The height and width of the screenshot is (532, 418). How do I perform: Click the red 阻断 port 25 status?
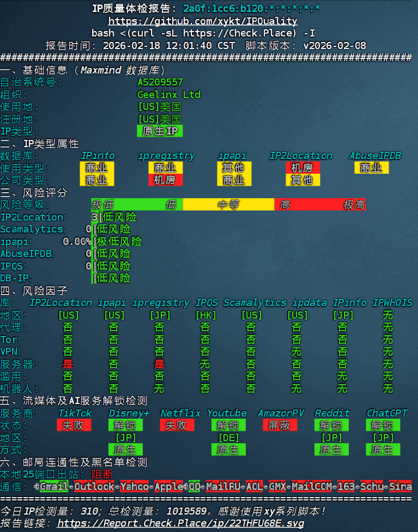[x=102, y=474]
